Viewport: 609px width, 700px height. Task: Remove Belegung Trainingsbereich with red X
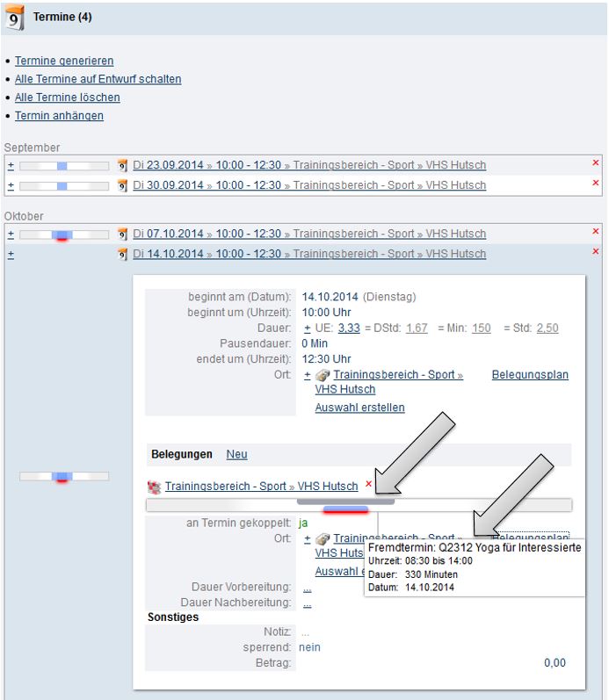368,485
